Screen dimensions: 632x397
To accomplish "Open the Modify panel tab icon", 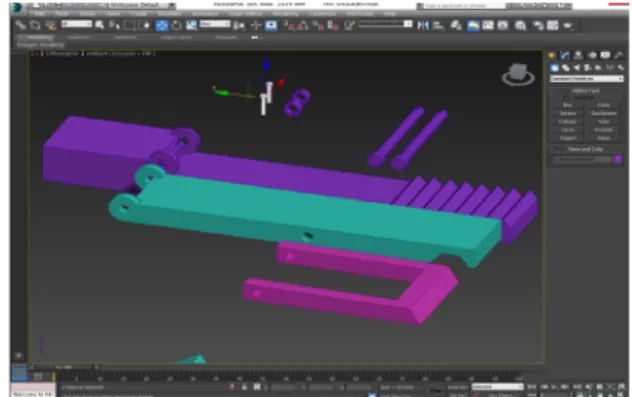I will coord(565,55).
